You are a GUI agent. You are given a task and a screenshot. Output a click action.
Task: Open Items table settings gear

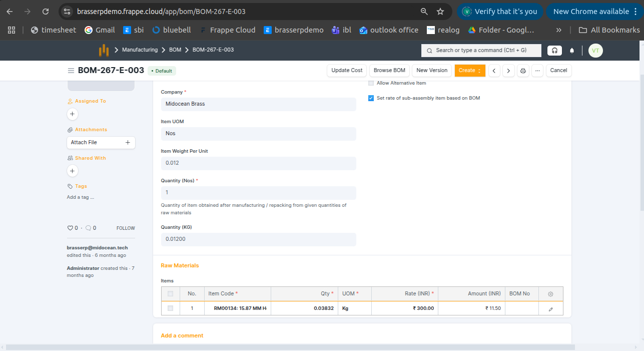point(550,294)
